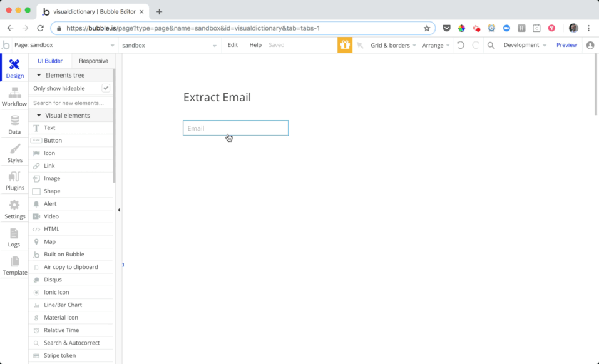Open the Development version dropdown
Screen dimensions: 599x364
525,45
